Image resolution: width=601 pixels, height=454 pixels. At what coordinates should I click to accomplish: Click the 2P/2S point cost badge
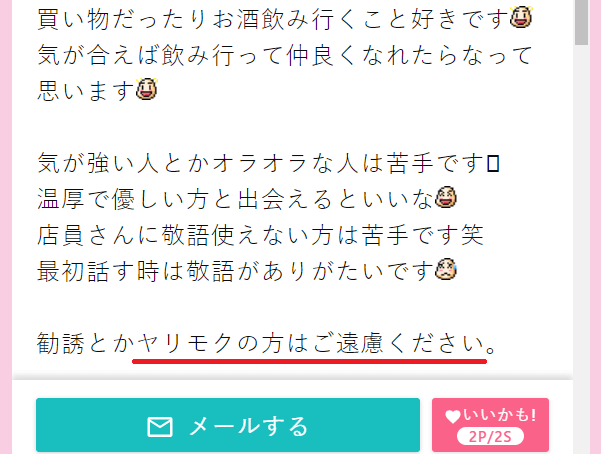coord(490,436)
